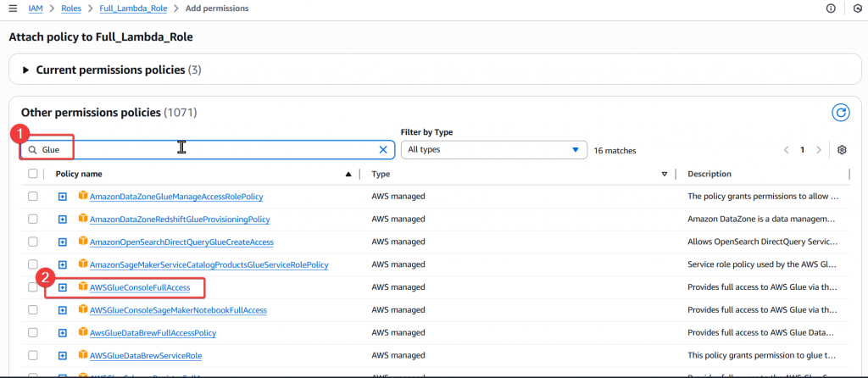This screenshot has width=868, height=378.
Task: Open AWSGlueDataBrewServiceRole policy link
Action: click(146, 356)
